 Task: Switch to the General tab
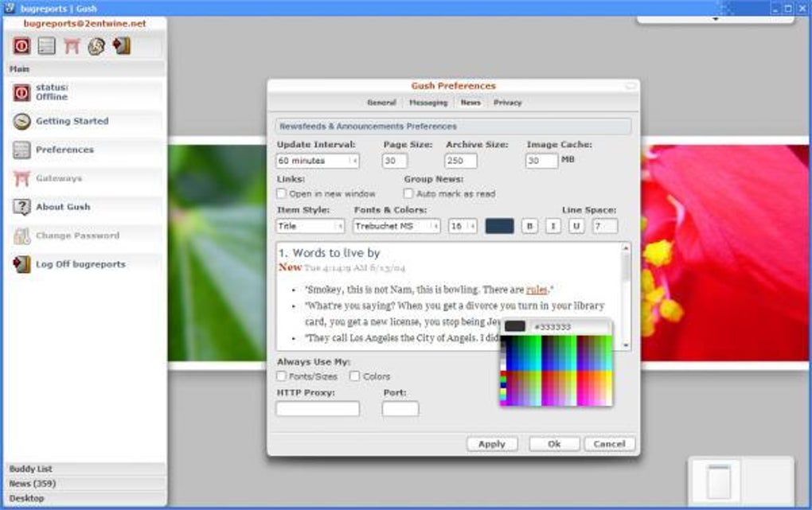coord(381,103)
